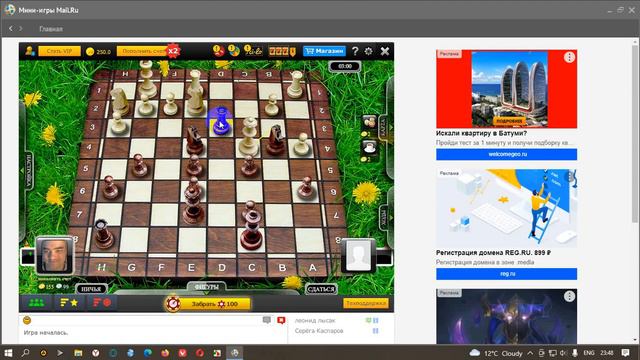Open Windows taskbar search
Screen dimensions: 640x360
click(x=25, y=353)
